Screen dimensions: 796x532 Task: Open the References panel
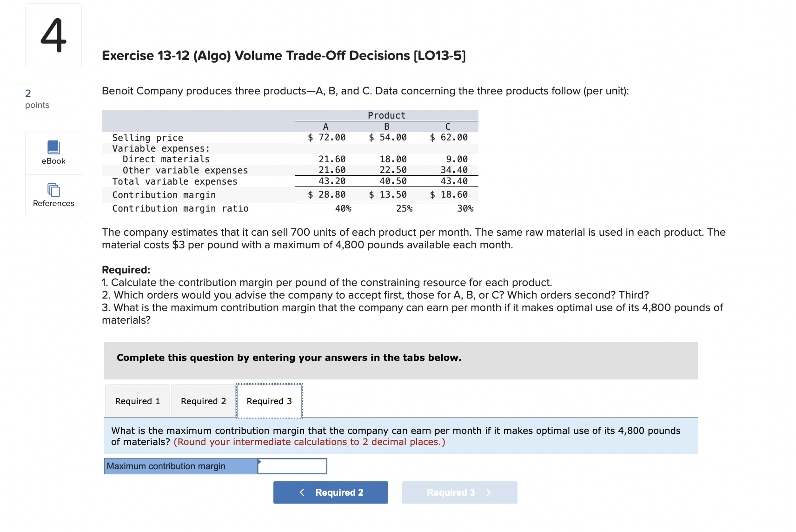tap(53, 196)
